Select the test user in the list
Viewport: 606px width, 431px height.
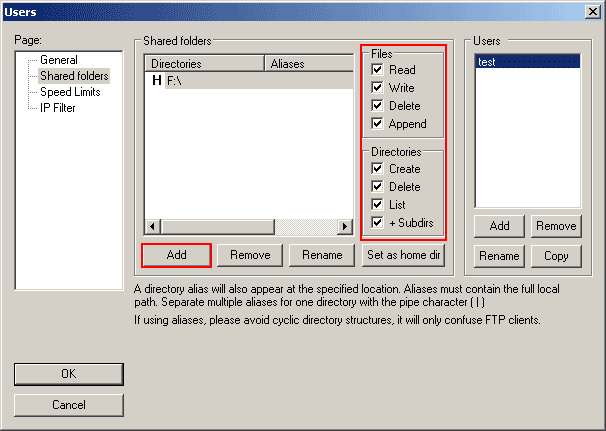tap(528, 62)
